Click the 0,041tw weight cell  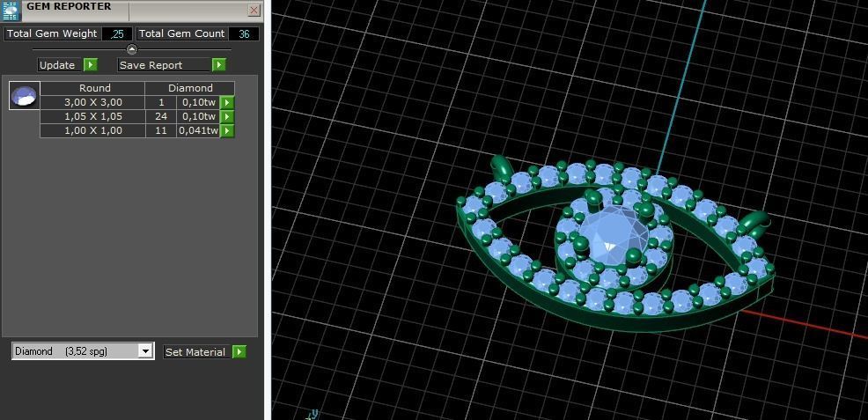click(198, 130)
